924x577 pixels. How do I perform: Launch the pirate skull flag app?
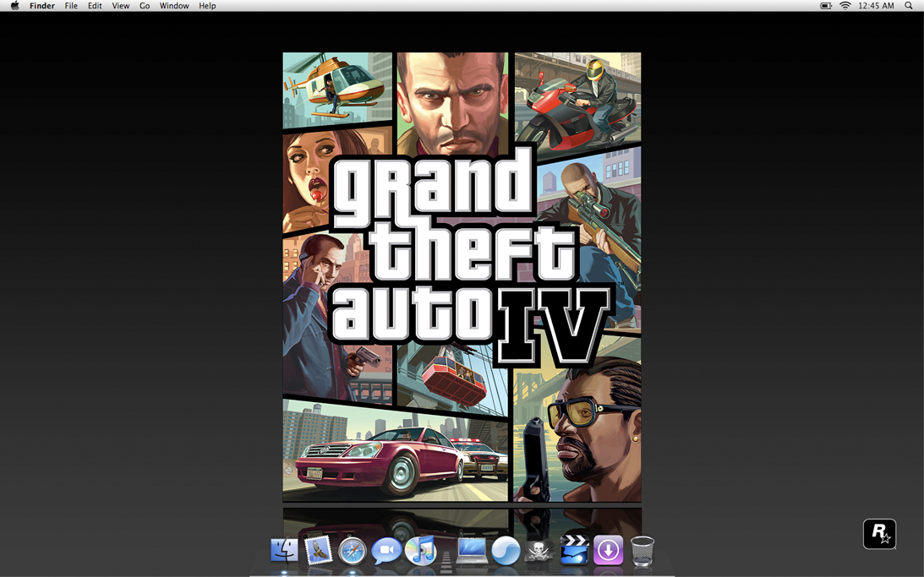(540, 551)
